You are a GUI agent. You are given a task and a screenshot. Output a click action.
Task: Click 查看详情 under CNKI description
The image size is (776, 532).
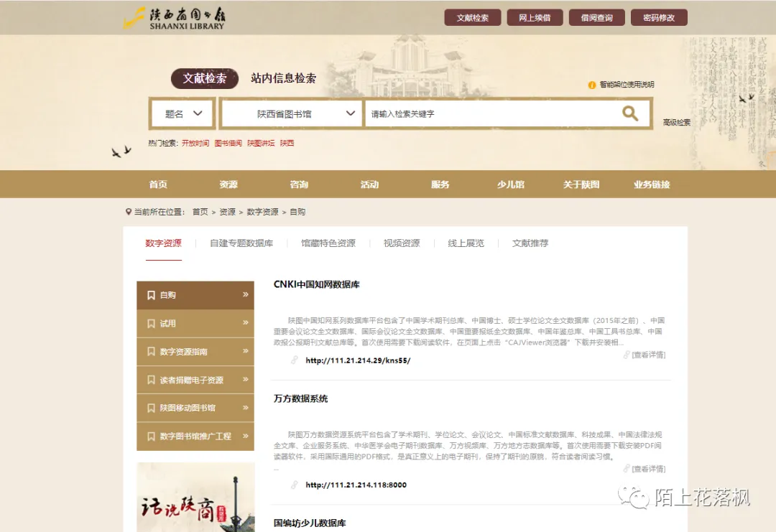[648, 355]
